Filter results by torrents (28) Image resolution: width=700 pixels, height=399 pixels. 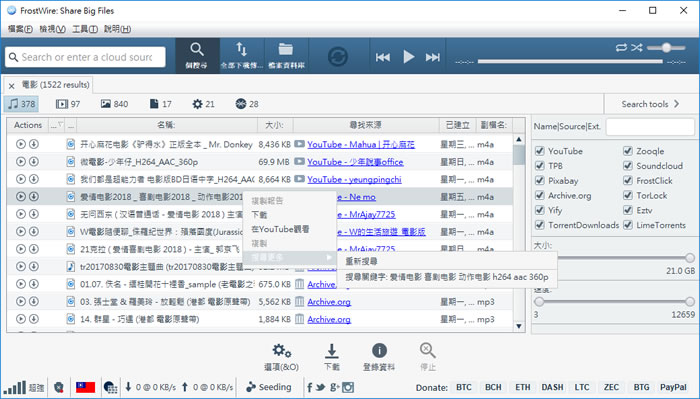click(247, 104)
